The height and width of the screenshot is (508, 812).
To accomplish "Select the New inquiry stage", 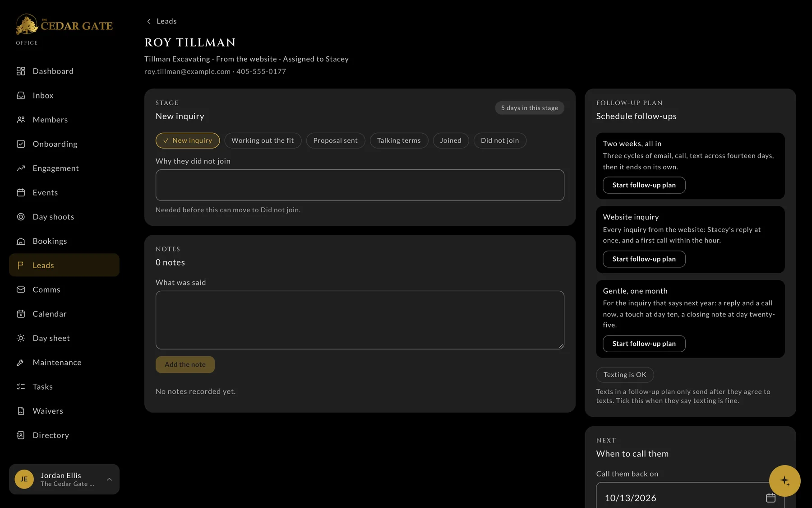I will tap(188, 140).
